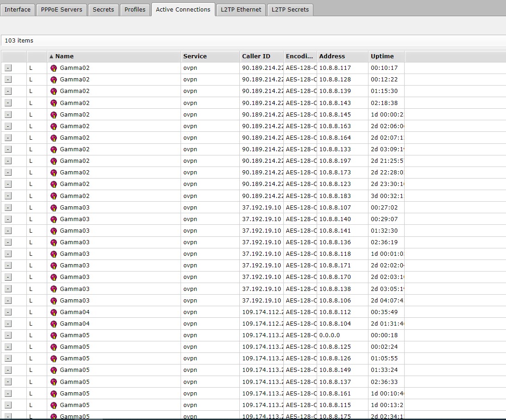Screen dimensions: 506x420
Task: Click encoding cell for address 10.8.8.112
Action: click(x=301, y=312)
